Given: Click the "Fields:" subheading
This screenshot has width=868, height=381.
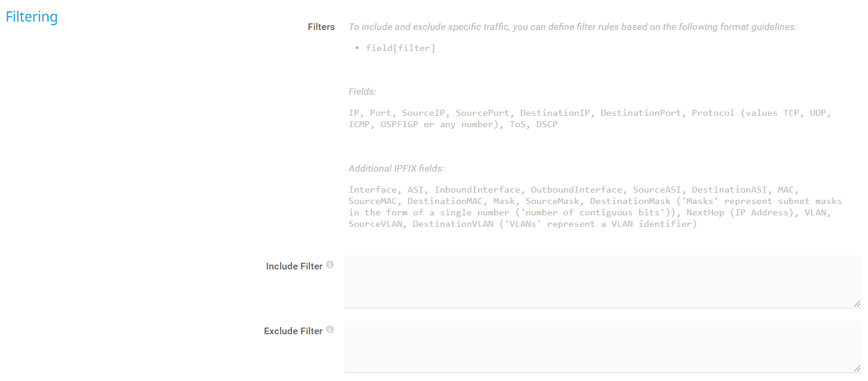Looking at the screenshot, I should pos(362,92).
